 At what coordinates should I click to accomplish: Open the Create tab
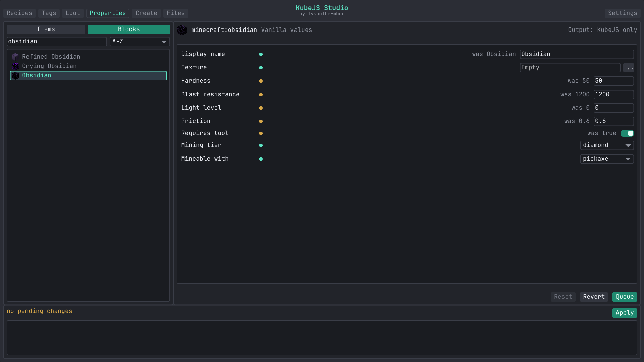coord(146,13)
